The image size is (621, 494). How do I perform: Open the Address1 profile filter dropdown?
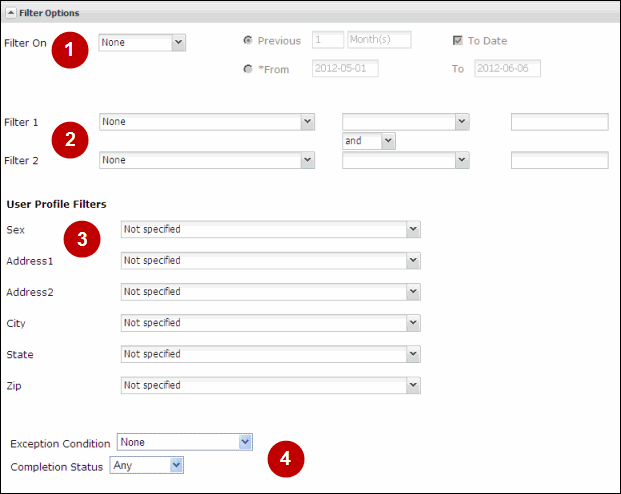click(x=270, y=261)
